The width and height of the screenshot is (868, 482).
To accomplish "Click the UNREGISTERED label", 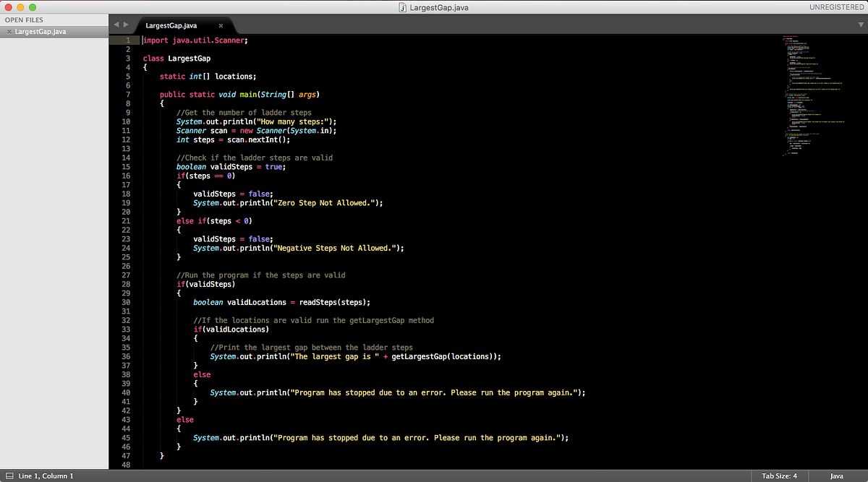I will pos(837,7).
